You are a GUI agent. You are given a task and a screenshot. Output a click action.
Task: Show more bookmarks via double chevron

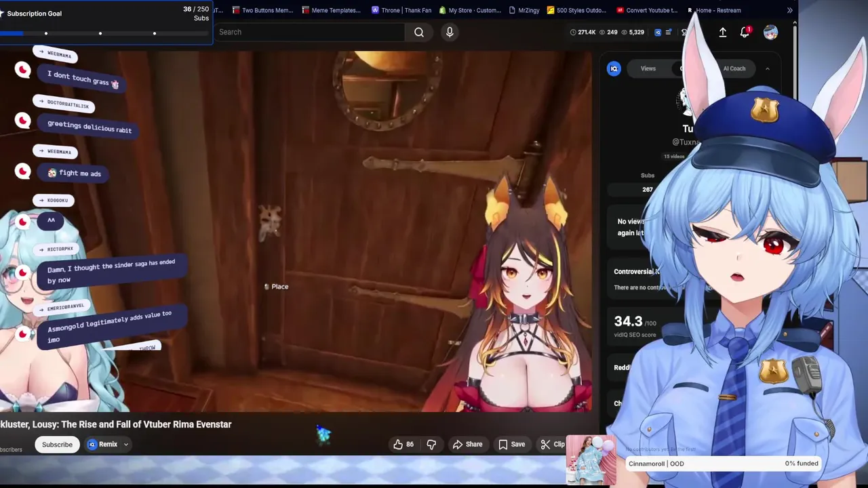[789, 10]
